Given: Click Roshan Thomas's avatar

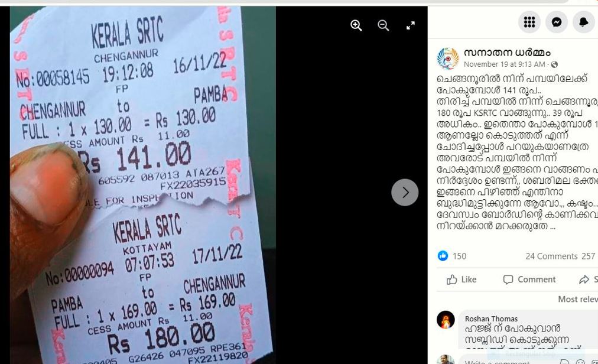Looking at the screenshot, I should point(446,320).
